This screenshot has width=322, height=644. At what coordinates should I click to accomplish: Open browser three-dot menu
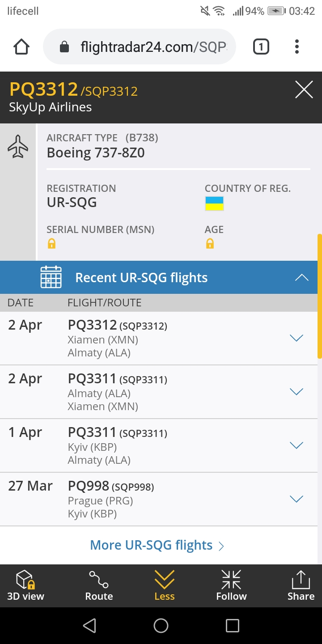297,47
